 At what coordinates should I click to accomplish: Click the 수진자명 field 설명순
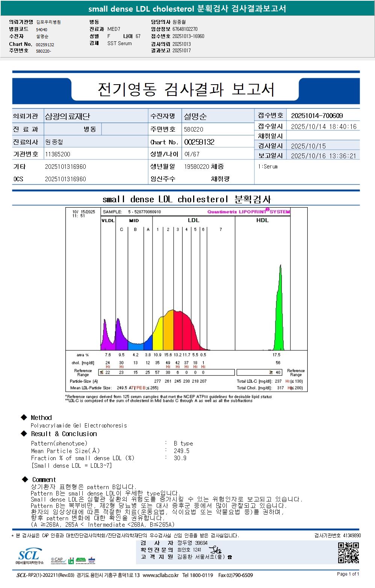(195, 117)
